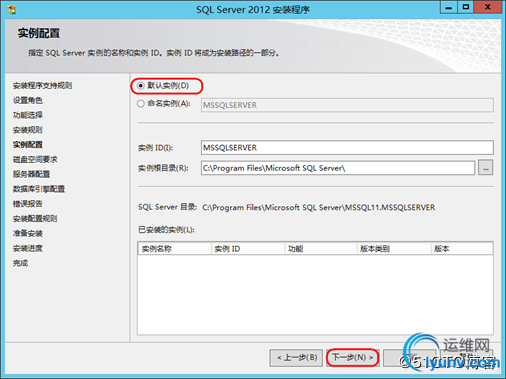Click the 功能选择 step
Viewport: 506px width, 379px height.
coord(28,115)
